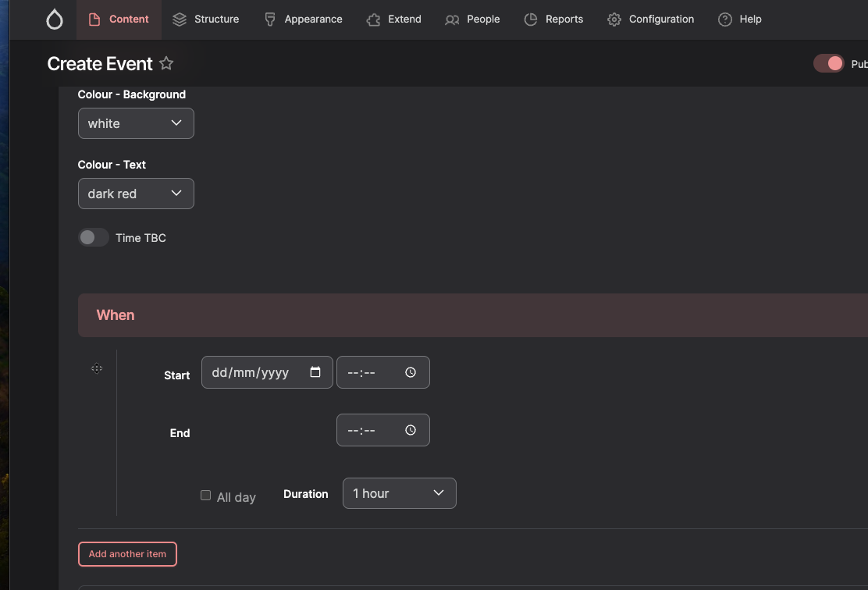
Task: Click the clock icon in the End time field
Action: (410, 430)
